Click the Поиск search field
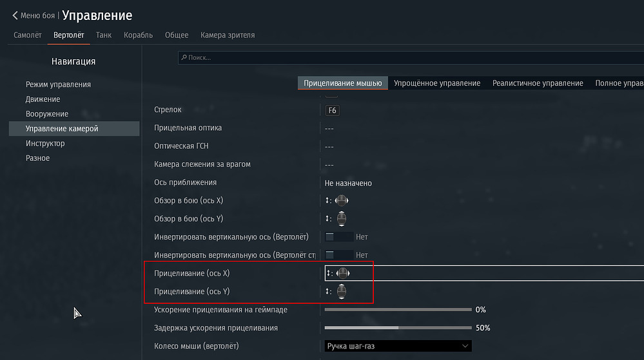This screenshot has height=360, width=644. point(411,57)
